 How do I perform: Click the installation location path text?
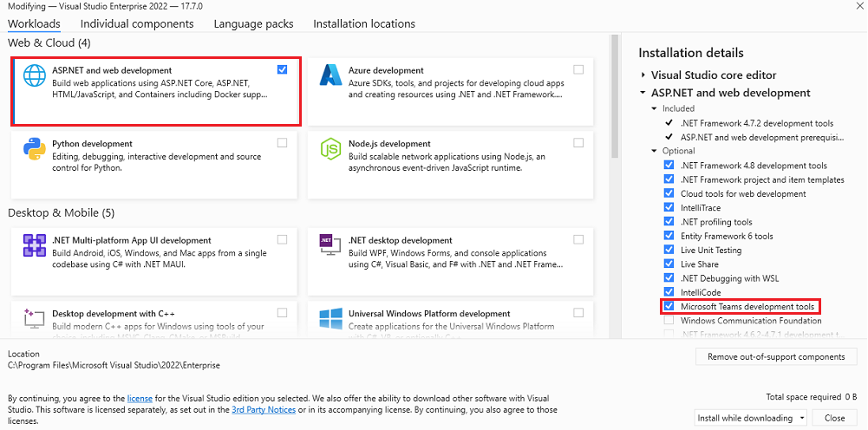114,366
